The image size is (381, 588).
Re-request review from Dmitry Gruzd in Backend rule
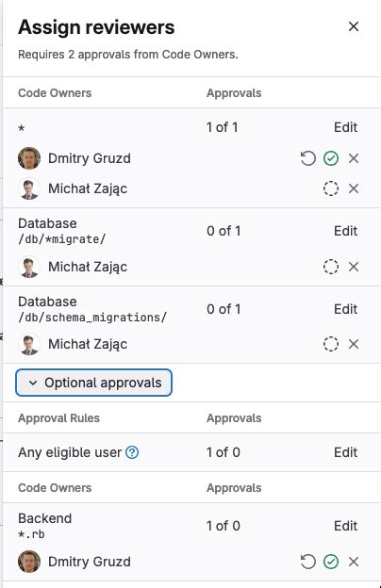pyautogui.click(x=307, y=562)
